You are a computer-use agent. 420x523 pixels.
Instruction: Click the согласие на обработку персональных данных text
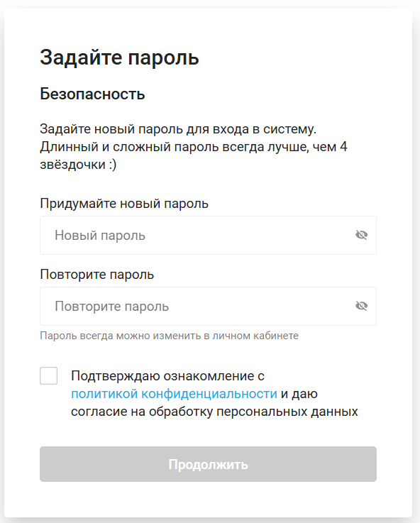tap(214, 412)
